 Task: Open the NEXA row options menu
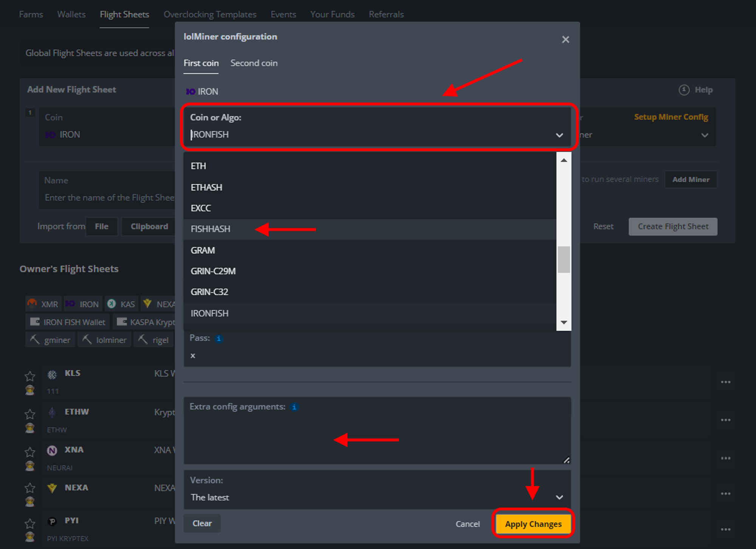[725, 493]
